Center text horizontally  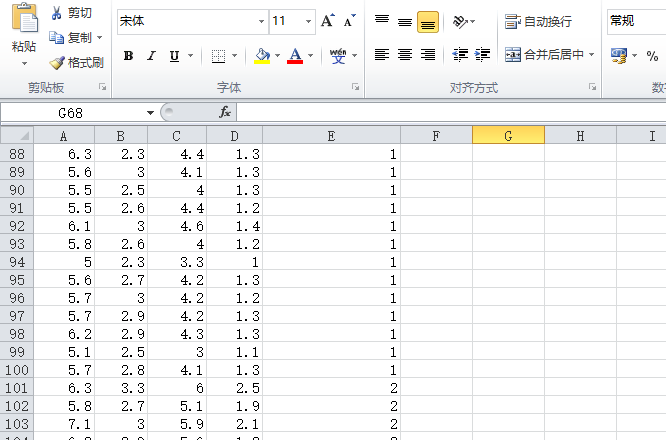click(x=405, y=55)
